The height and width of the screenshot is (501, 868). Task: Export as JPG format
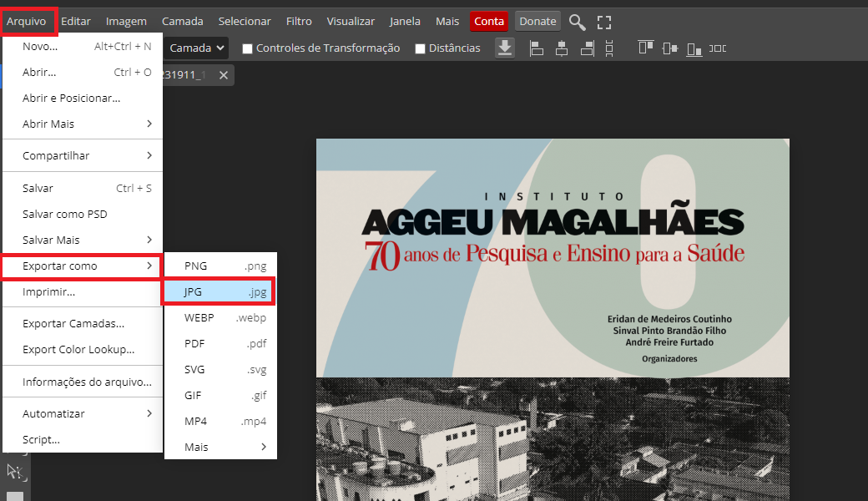(220, 291)
